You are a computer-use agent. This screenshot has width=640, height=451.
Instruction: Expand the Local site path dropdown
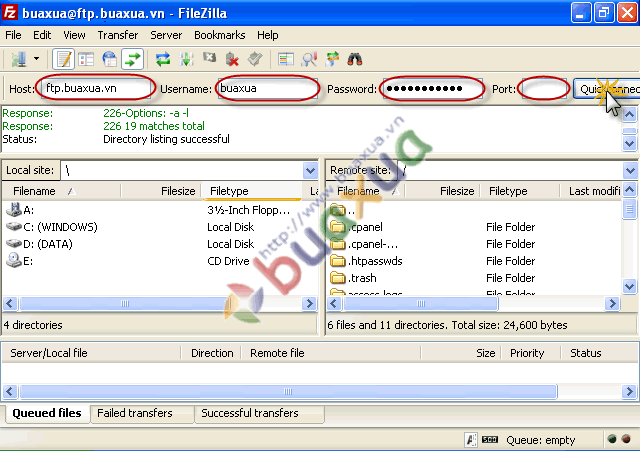point(310,171)
